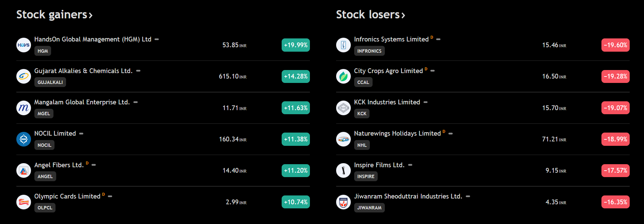Image resolution: width=644 pixels, height=224 pixels.
Task: Click the KCK Industries diamond logo
Action: coord(343,108)
